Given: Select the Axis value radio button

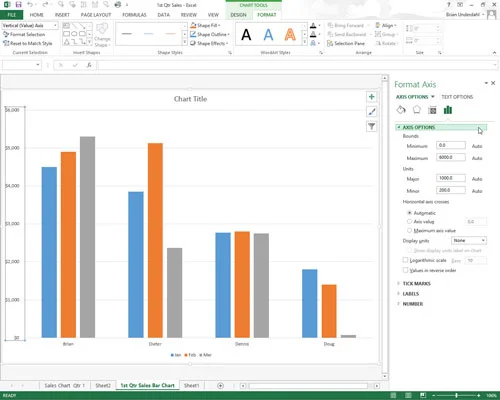Looking at the screenshot, I should point(409,221).
